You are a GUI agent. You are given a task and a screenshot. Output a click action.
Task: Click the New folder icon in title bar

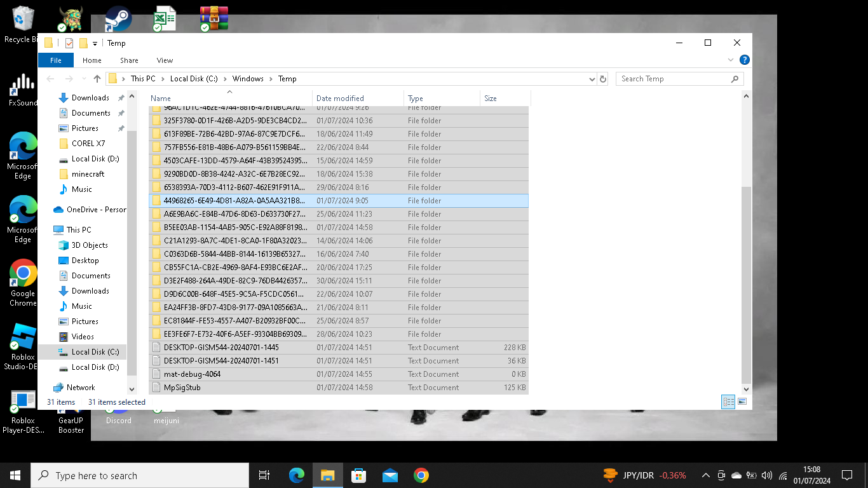click(83, 43)
